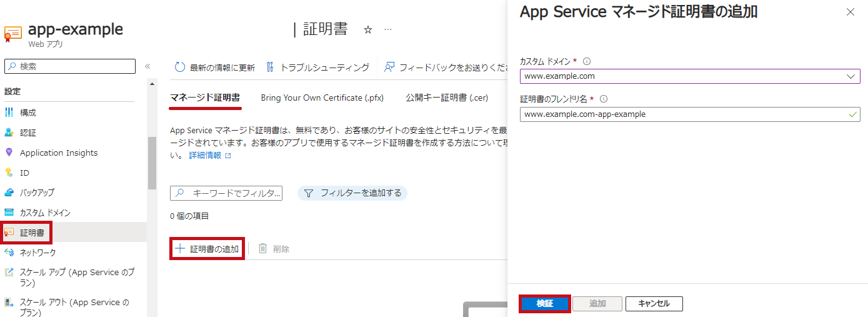Click 最新の情報に更新 in toolbar

tap(215, 67)
